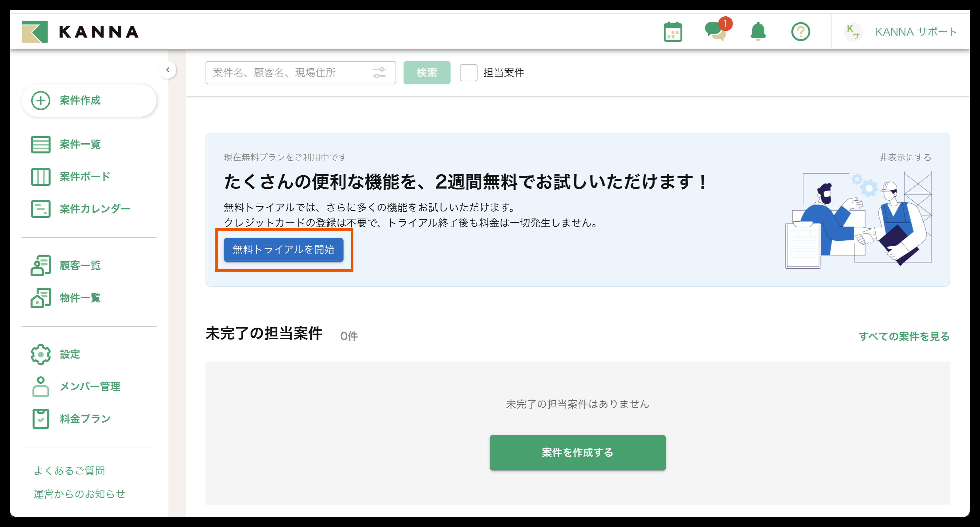This screenshot has height=527, width=980.
Task: Select メンバー管理 in the sidebar
Action: click(x=90, y=387)
